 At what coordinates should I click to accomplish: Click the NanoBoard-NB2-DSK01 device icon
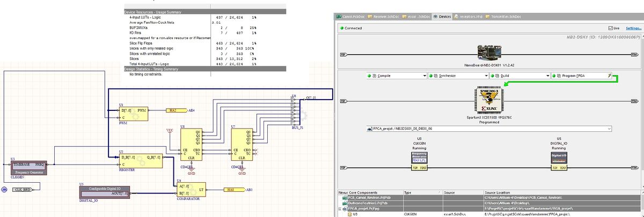pyautogui.click(x=488, y=53)
